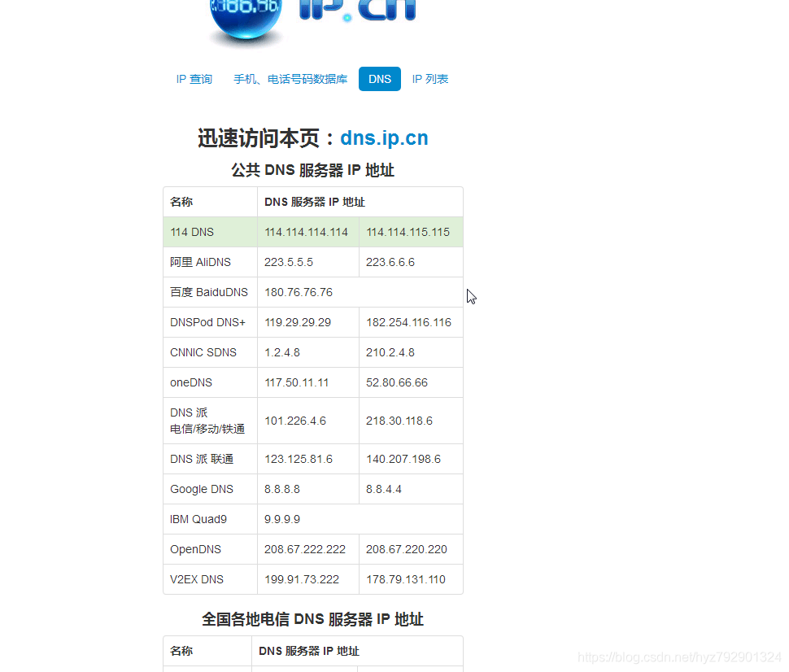Select the address 9.9.9.9

click(281, 519)
